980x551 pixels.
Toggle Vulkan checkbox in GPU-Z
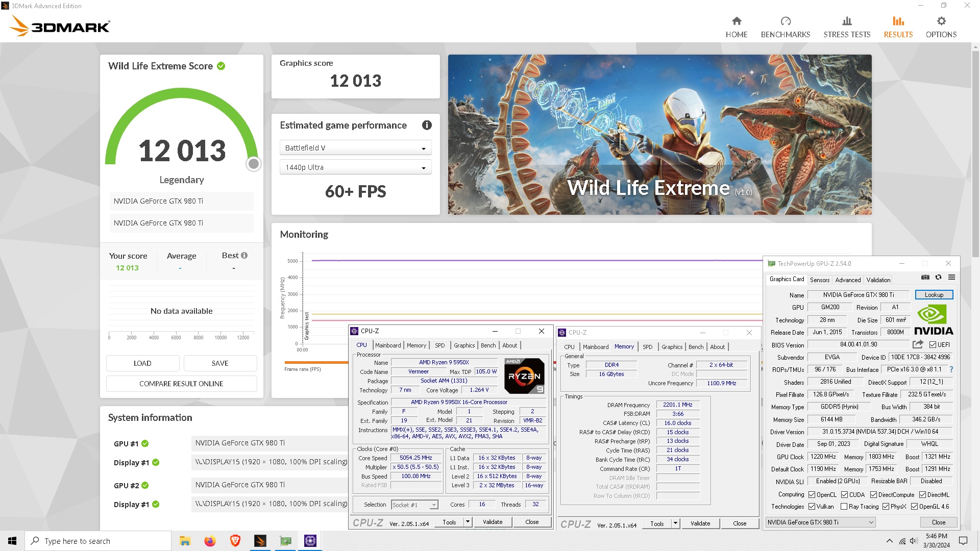pos(812,506)
